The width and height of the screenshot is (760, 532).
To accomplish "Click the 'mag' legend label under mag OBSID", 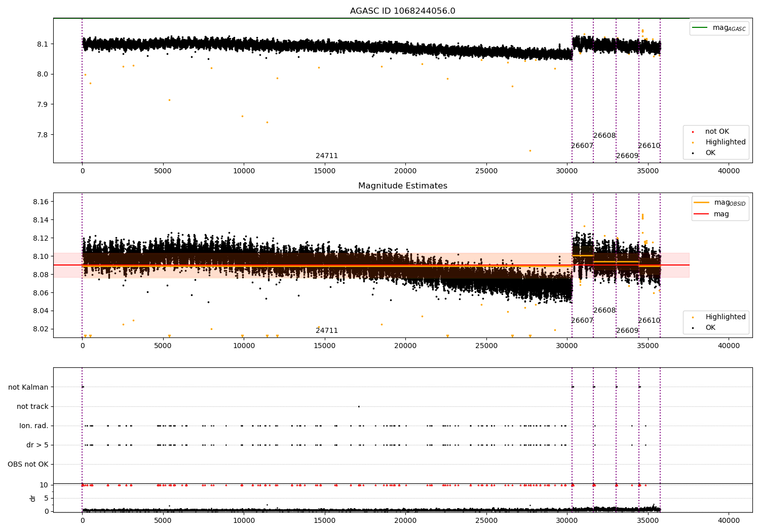I will point(721,214).
